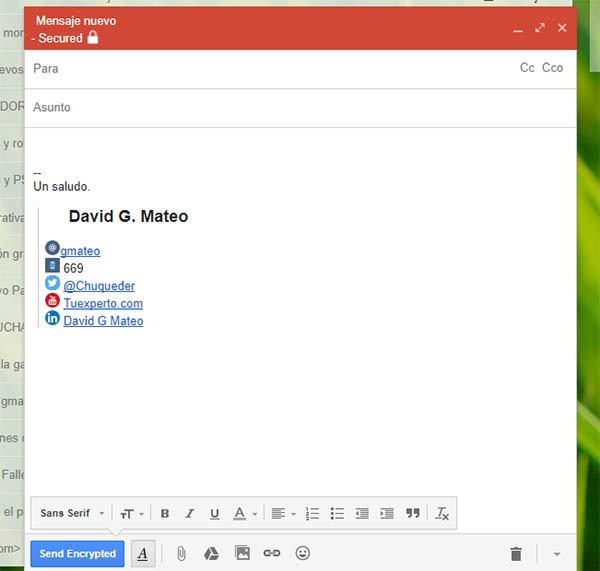Open the text size dropdown
The height and width of the screenshot is (571, 600).
tap(132, 514)
